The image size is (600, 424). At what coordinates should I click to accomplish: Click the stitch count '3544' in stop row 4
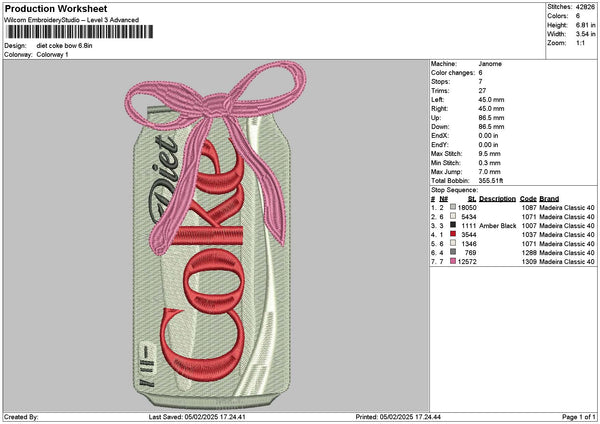[469, 235]
